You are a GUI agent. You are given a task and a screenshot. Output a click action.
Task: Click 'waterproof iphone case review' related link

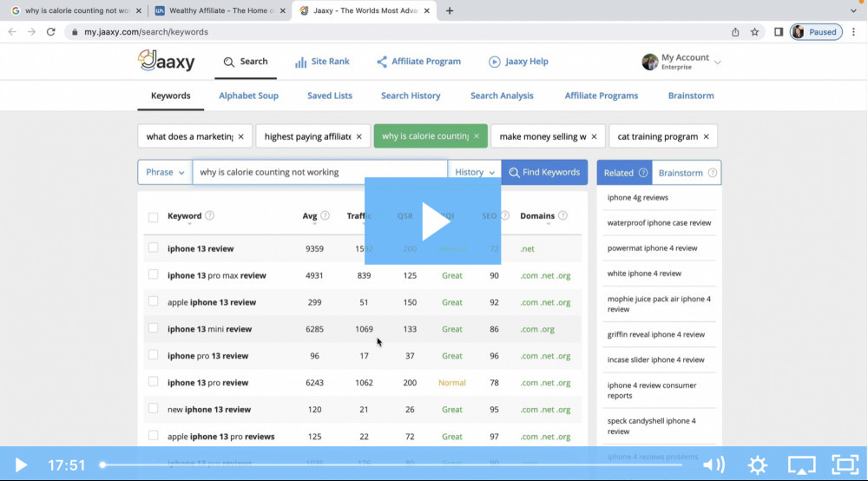[x=659, y=222]
